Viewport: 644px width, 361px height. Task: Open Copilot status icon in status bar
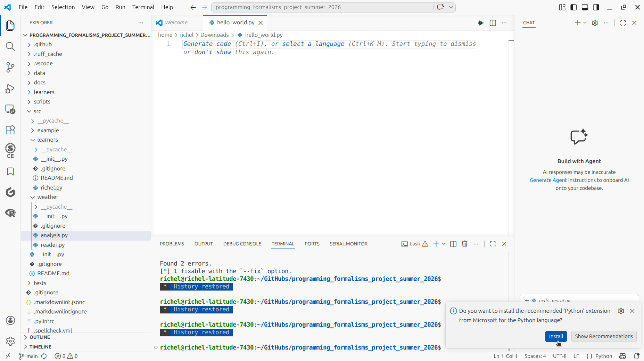pyautogui.click(x=623, y=356)
